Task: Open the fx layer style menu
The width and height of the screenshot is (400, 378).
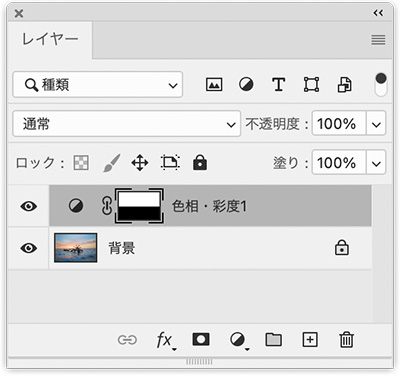Action: [166, 341]
